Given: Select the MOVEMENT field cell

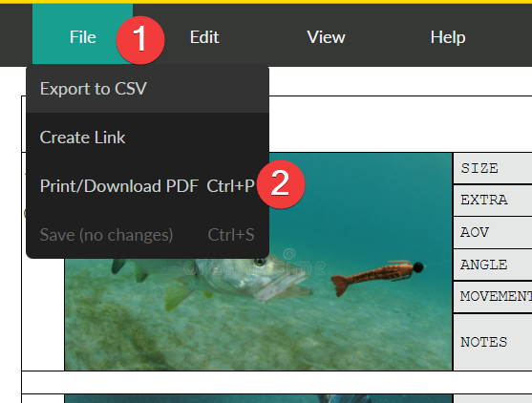Looking at the screenshot, I should pyautogui.click(x=493, y=296).
